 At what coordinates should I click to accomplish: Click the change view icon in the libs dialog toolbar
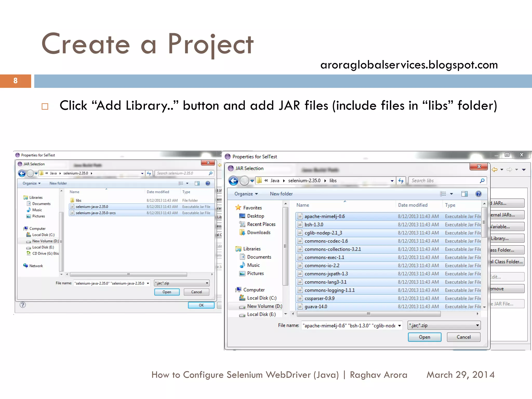pos(443,194)
